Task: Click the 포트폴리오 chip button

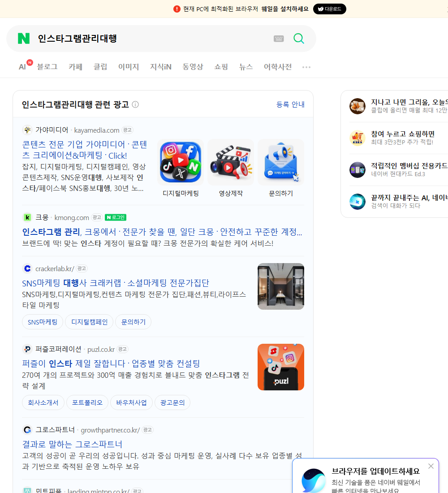Action: (x=87, y=402)
